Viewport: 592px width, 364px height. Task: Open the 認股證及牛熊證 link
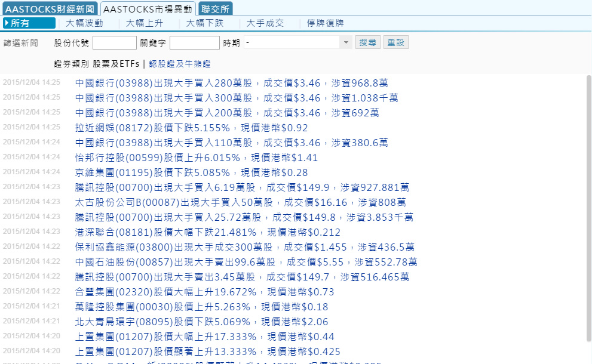[180, 64]
